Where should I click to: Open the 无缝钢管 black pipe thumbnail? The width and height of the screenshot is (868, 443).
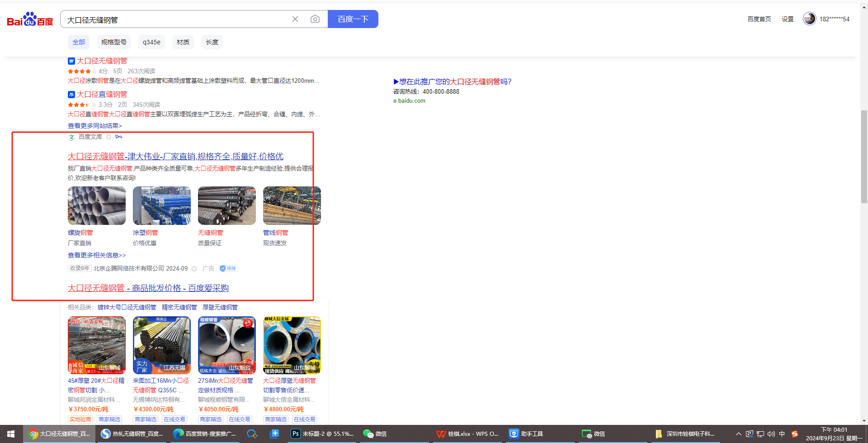point(227,206)
